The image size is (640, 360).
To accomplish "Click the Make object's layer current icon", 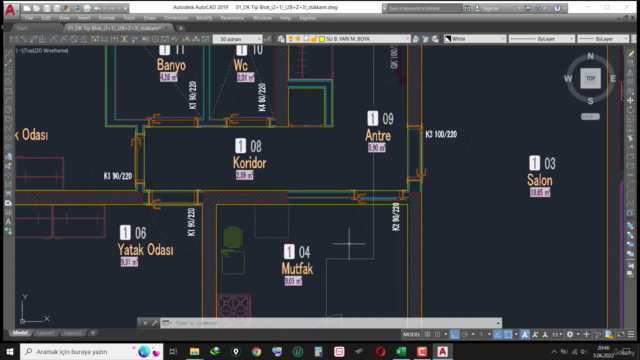I will [416, 39].
